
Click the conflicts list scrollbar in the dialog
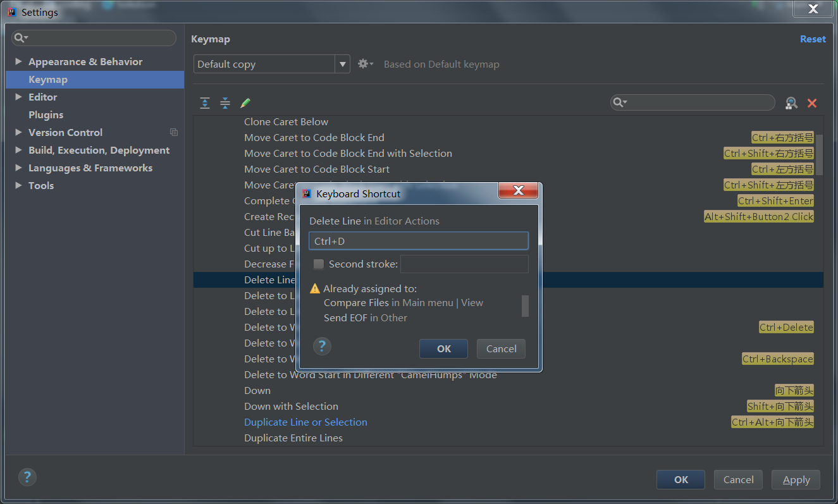[524, 306]
